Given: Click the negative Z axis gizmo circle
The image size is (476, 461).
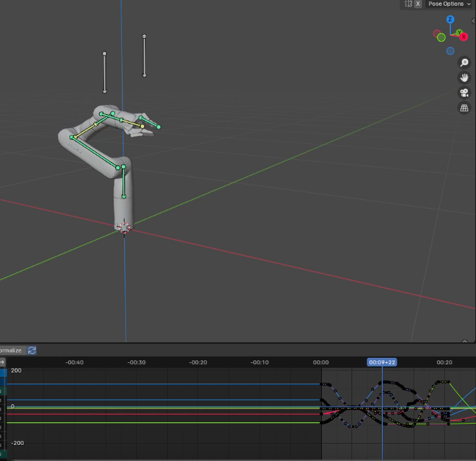Looking at the screenshot, I should coord(450,51).
